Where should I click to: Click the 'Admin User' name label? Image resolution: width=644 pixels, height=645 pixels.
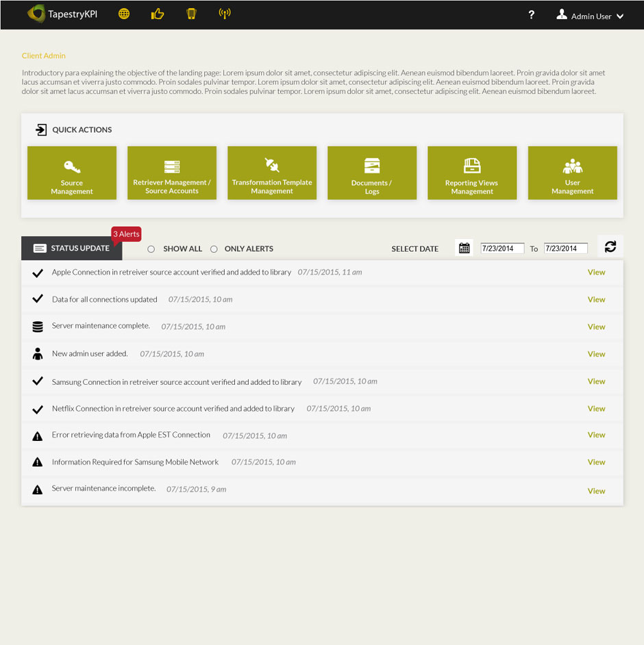591,16
